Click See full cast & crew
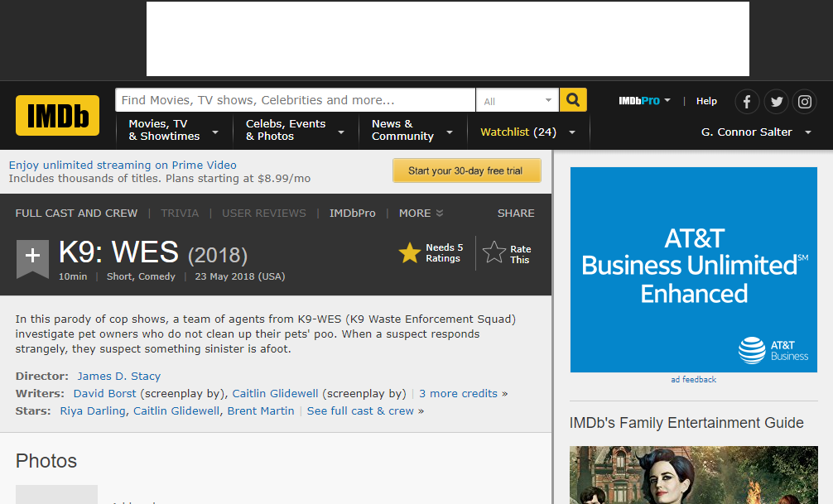This screenshot has height=504, width=833. [x=360, y=411]
